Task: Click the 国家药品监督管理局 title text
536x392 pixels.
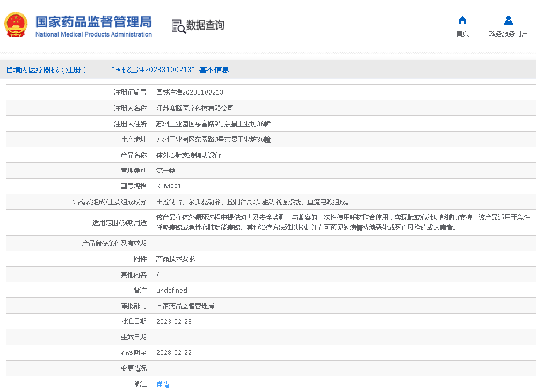Action: pos(93,21)
